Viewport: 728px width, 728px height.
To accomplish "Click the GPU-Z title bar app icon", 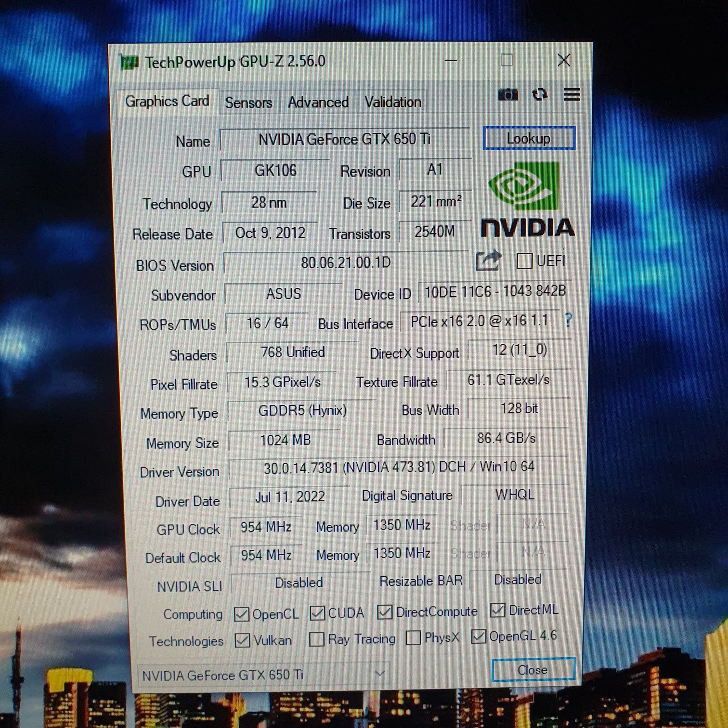I will pos(129,62).
